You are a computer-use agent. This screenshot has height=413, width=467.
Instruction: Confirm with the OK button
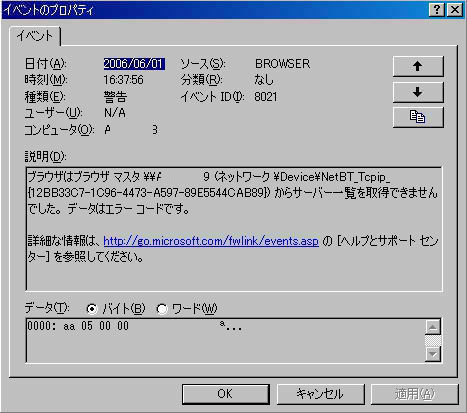[226, 394]
